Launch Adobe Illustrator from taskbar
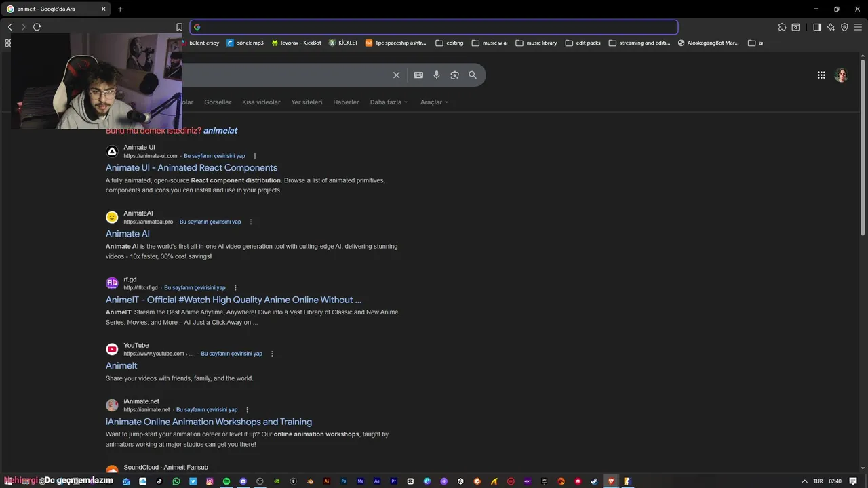Viewport: 868px width, 488px height. point(327,481)
